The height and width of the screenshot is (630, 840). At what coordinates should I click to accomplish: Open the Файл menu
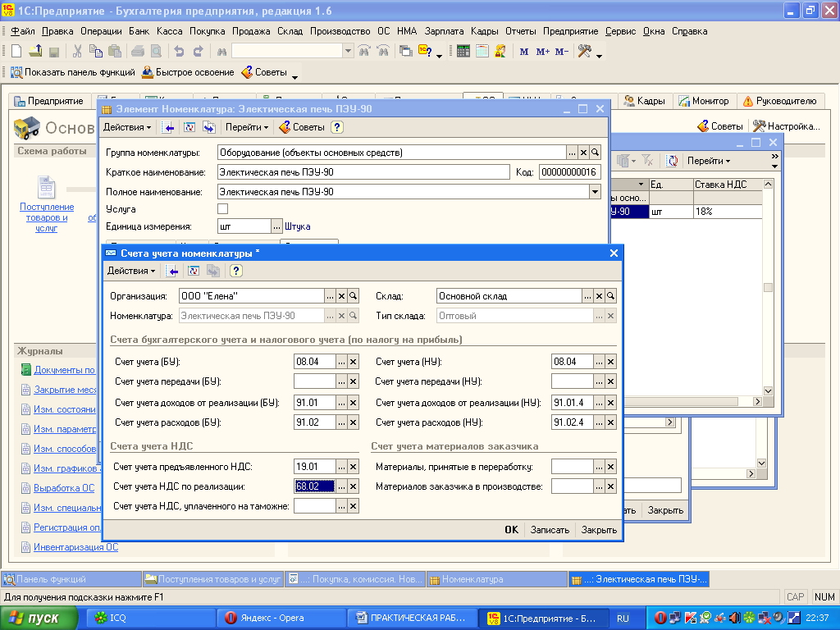pyautogui.click(x=23, y=31)
